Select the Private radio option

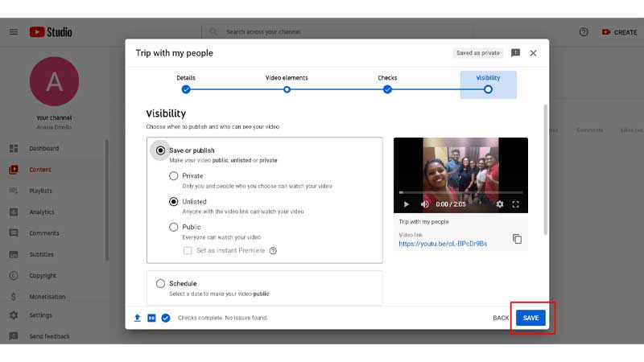pos(174,176)
